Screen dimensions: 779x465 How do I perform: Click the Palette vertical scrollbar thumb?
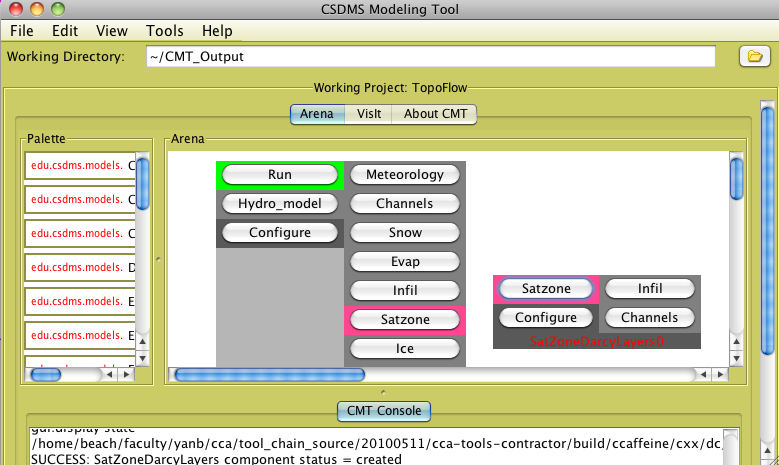[x=143, y=183]
